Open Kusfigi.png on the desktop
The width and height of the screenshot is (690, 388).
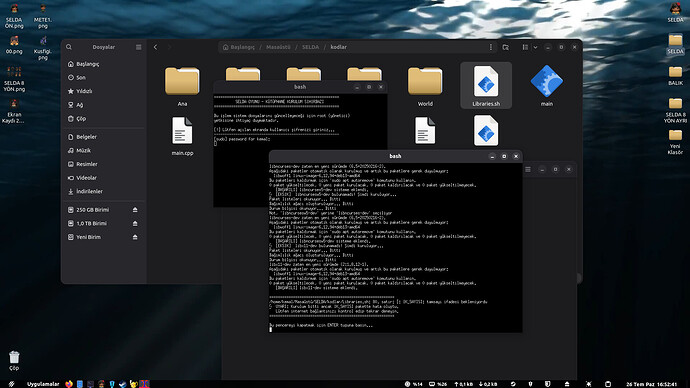coord(43,48)
